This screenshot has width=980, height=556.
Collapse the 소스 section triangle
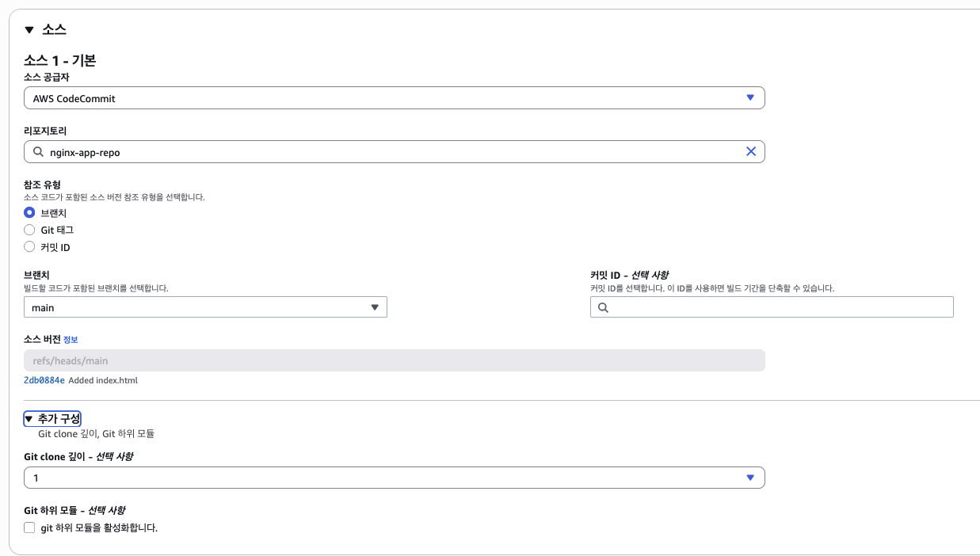(29, 30)
